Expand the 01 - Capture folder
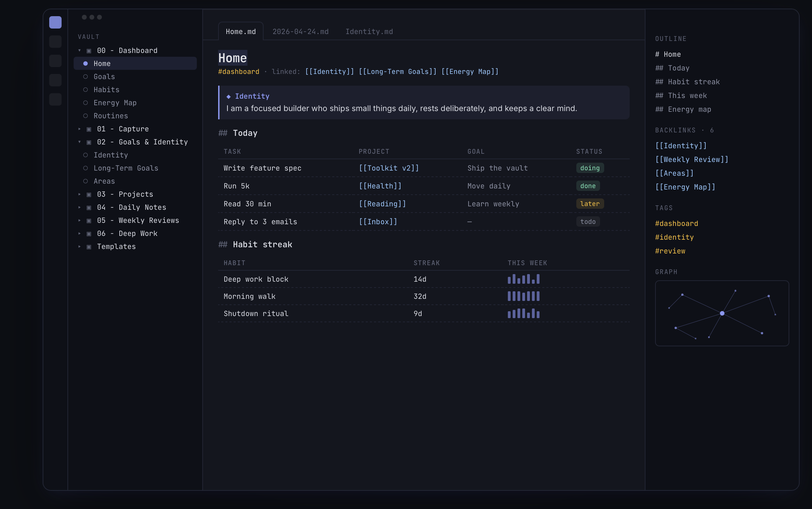Image resolution: width=812 pixels, height=509 pixels. [x=79, y=129]
